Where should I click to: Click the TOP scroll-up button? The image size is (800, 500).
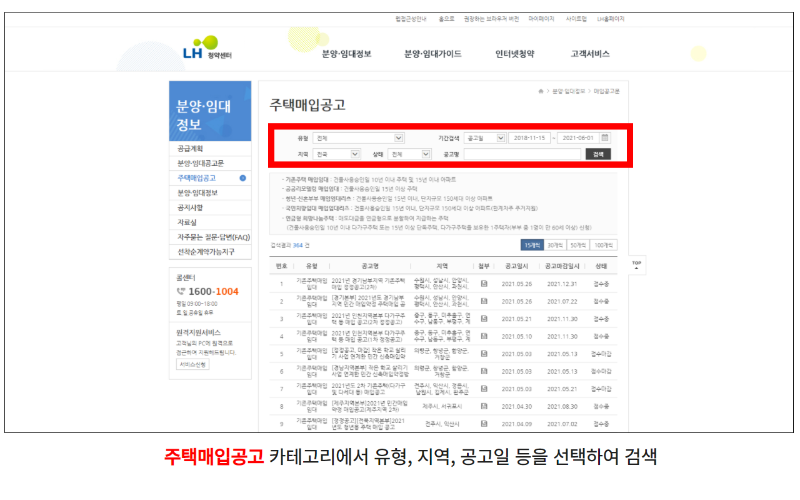pos(636,265)
